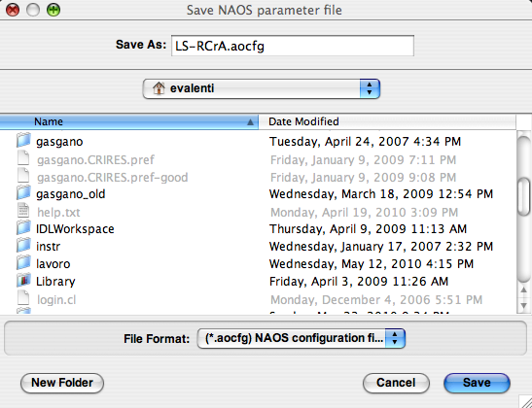Select the IDLWorkspace folder icon
532x408 pixels.
tap(23, 228)
